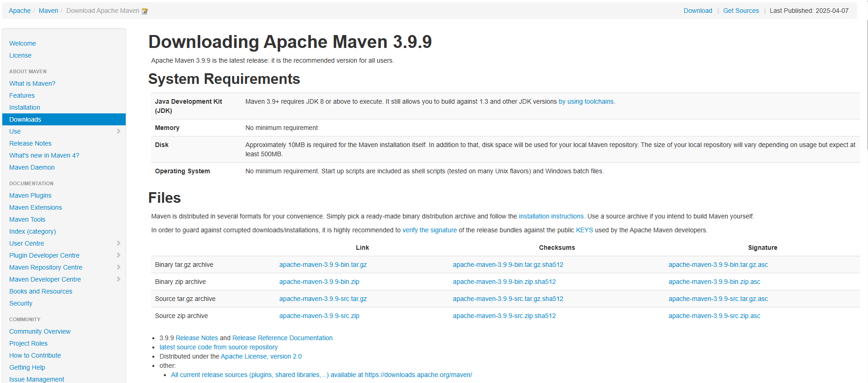
Task: Go to Maven breadcrumb link
Action: click(x=48, y=11)
